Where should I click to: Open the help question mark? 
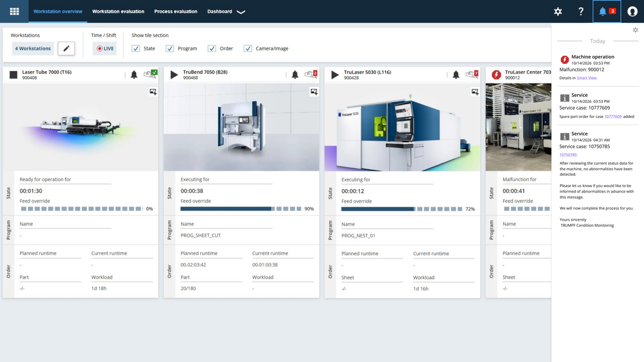point(580,12)
